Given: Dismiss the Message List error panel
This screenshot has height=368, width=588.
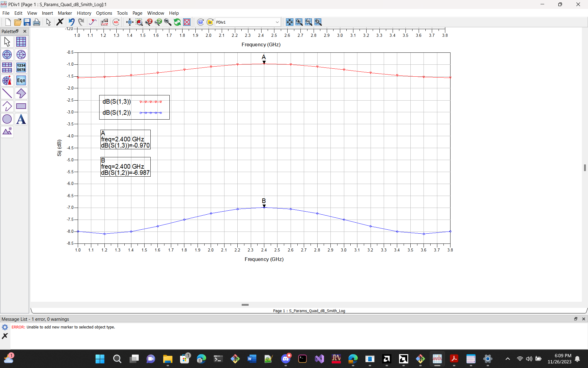Looking at the screenshot, I should (x=583, y=319).
